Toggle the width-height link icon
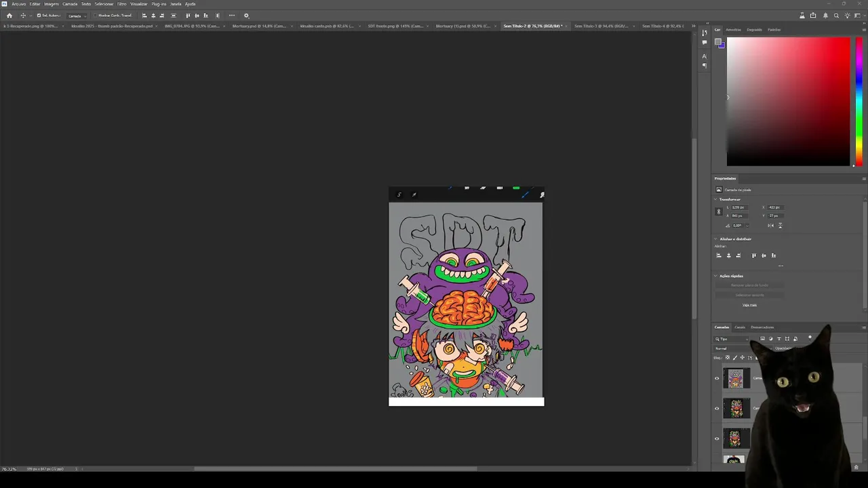The image size is (868, 488). tap(719, 211)
